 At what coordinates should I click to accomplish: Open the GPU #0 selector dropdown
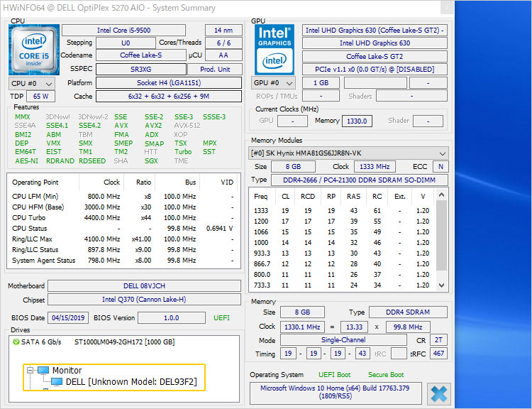coord(274,83)
